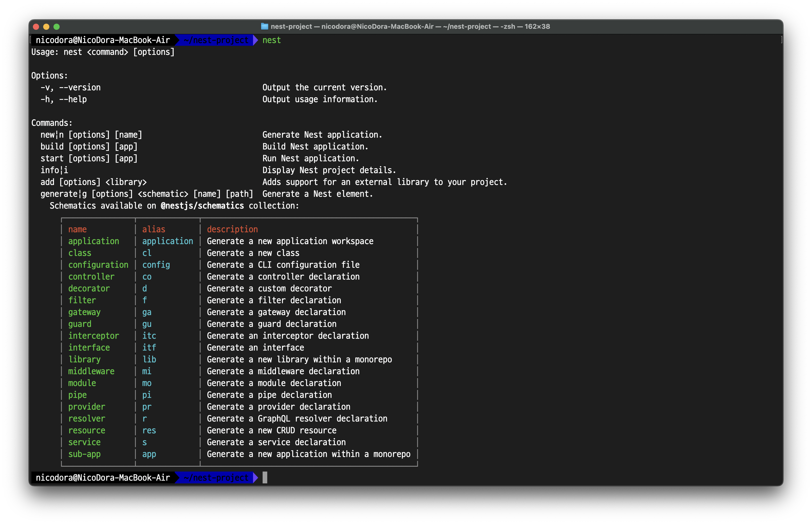Click 'Display Nest project details.' description
This screenshot has height=524, width=812.
pos(329,170)
